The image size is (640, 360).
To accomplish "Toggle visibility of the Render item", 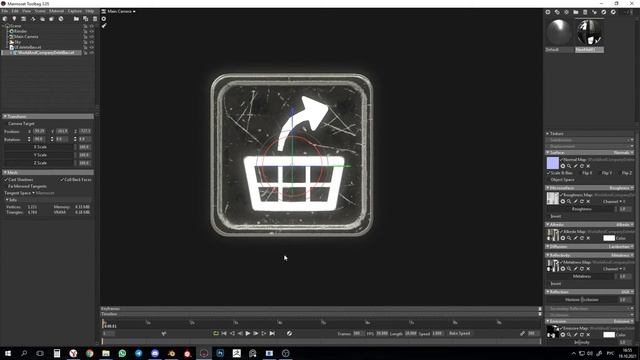I will pos(92,31).
